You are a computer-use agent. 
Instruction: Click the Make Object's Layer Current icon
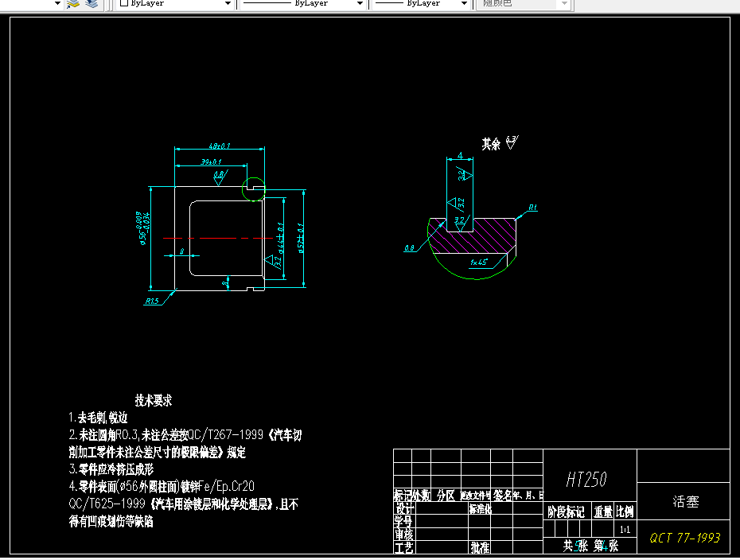point(72,4)
